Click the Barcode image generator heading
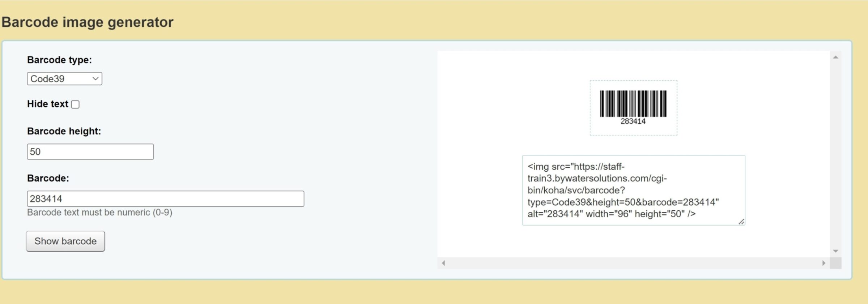 click(x=88, y=22)
